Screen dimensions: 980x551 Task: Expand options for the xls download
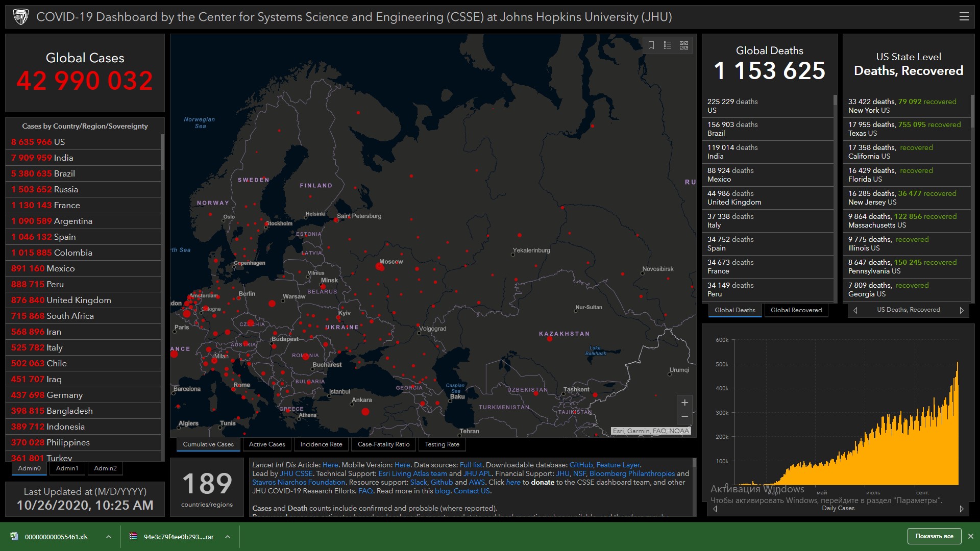click(x=108, y=537)
